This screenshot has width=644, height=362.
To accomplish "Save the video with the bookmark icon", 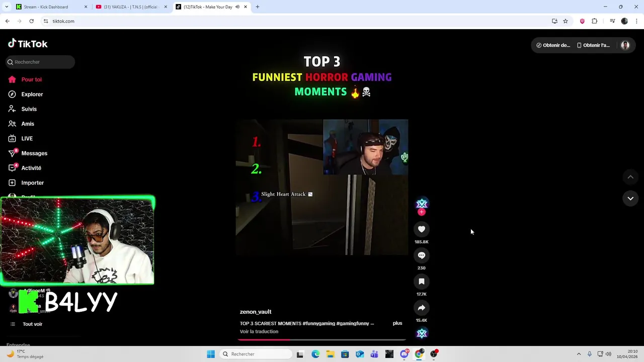I will [x=422, y=282].
